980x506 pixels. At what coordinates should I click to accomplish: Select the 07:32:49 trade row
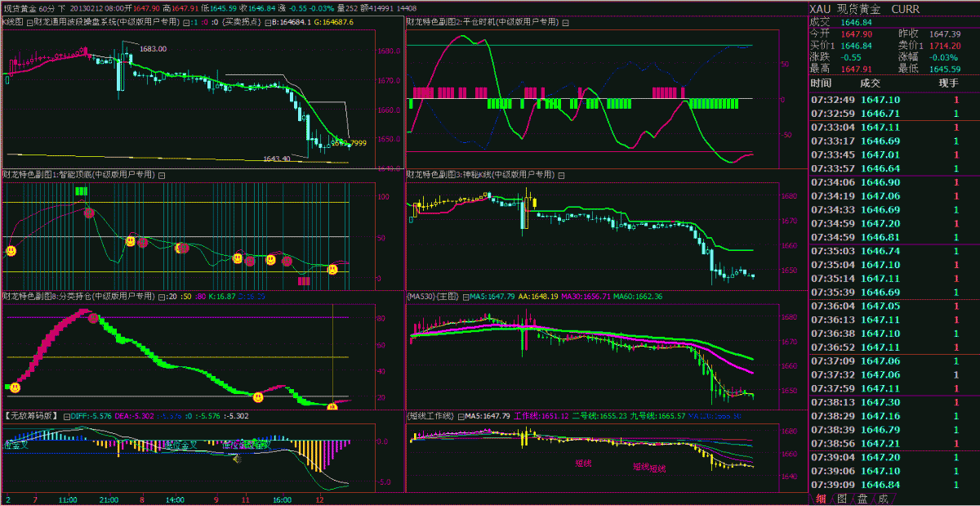tap(890, 100)
